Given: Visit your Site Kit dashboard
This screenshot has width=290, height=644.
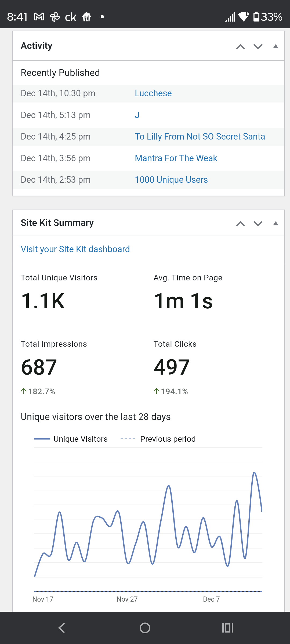Looking at the screenshot, I should click(75, 249).
